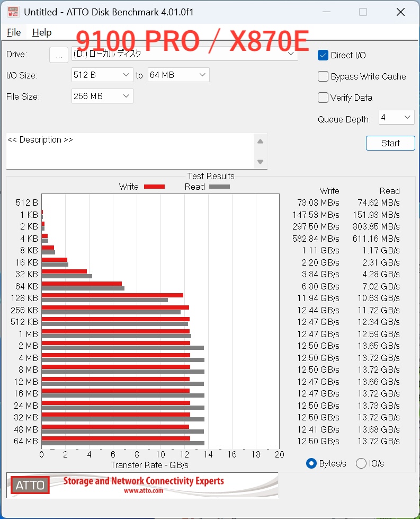Image resolution: width=420 pixels, height=519 pixels.
Task: Click the 64 KB write value 6.80 GB/s
Action: point(320,286)
